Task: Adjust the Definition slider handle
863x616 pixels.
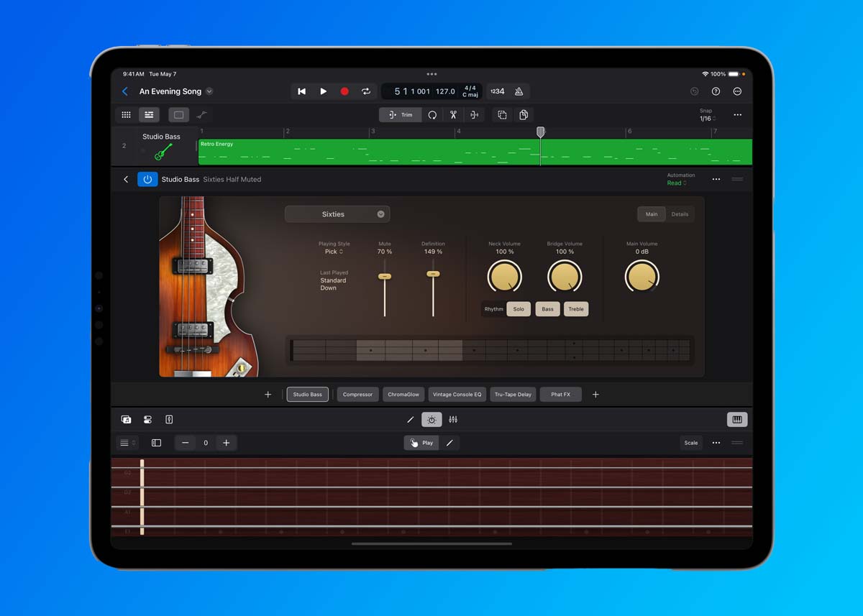Action: coord(433,274)
